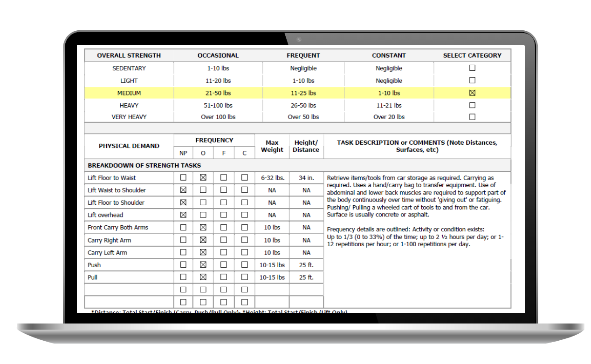
Task: Set Lift Floor to Shoulder to Occasional
Action: (203, 202)
